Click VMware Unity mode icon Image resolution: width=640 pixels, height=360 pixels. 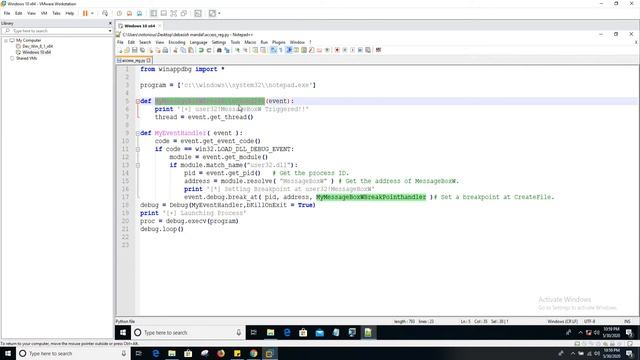coord(184,13)
